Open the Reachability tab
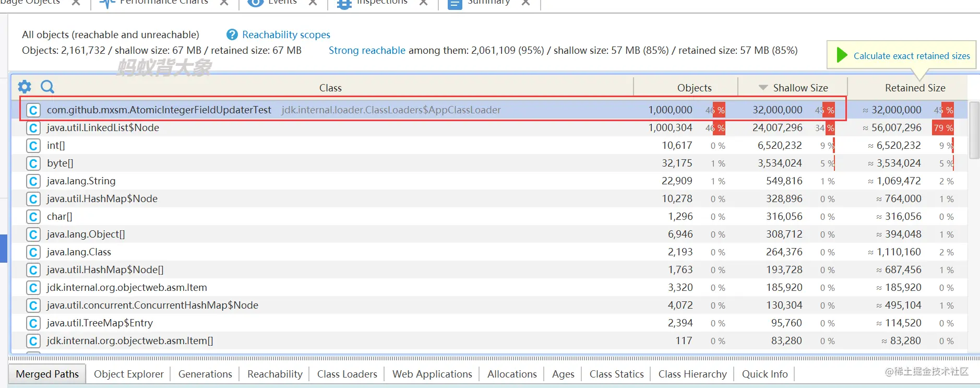 [275, 374]
